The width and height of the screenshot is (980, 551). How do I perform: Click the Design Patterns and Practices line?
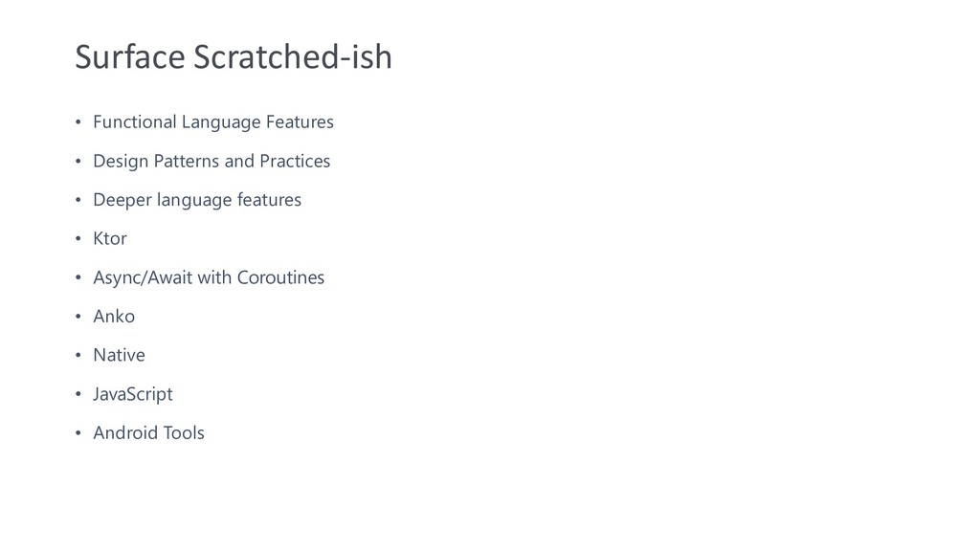(x=212, y=161)
